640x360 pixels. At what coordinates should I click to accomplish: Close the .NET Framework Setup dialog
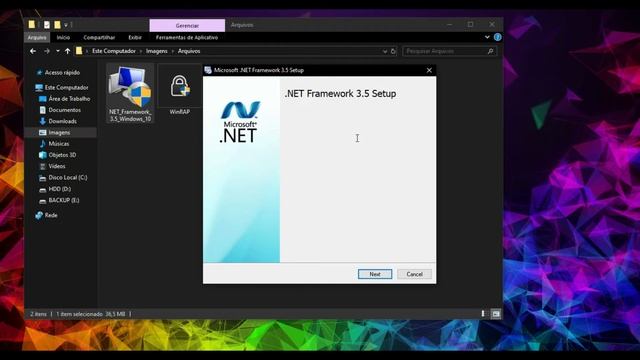429,70
